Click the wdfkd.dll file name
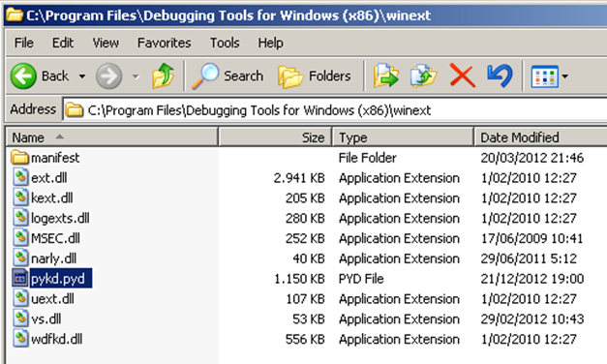 (x=56, y=339)
